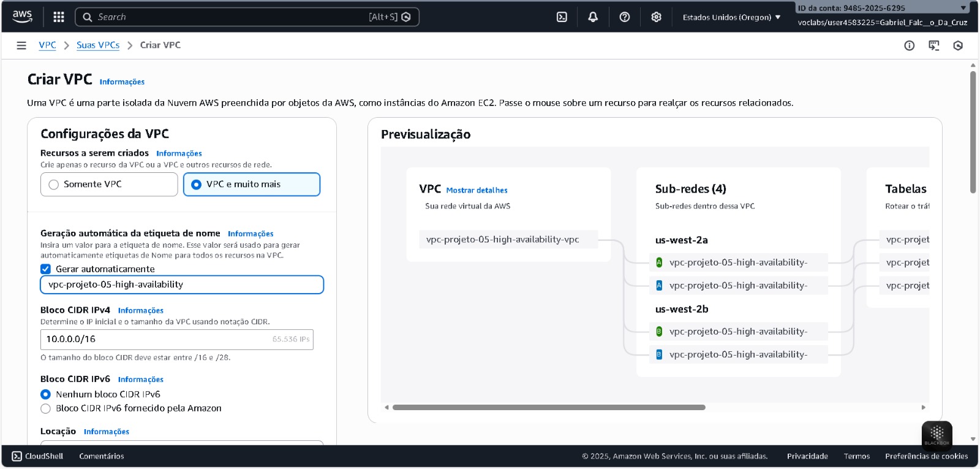The width and height of the screenshot is (980, 469).
Task: Uncheck the Gerar automaticamente checkbox
Action: (45, 269)
